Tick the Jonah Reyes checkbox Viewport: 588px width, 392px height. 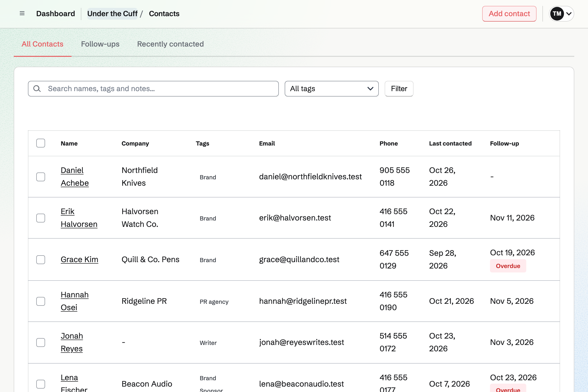40,342
